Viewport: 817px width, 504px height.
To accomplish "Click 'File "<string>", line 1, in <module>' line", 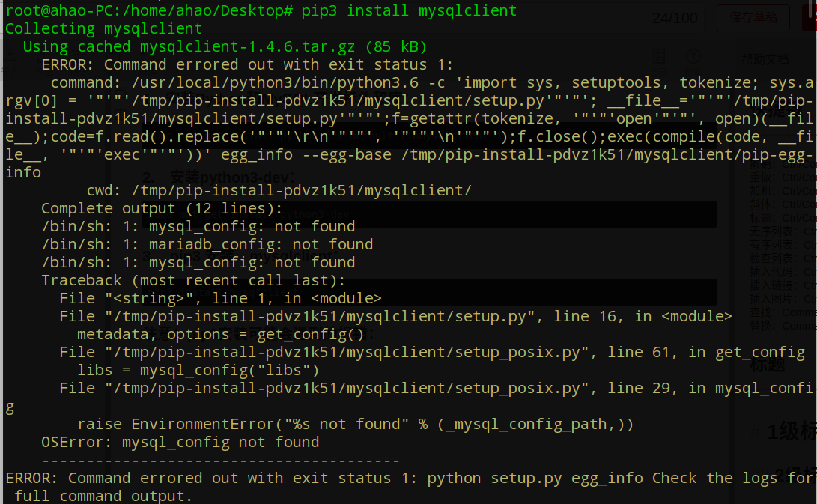I will pyautogui.click(x=220, y=299).
